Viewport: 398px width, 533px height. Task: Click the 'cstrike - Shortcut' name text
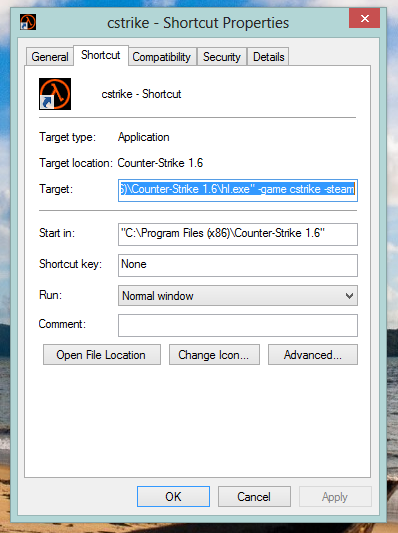tap(141, 94)
